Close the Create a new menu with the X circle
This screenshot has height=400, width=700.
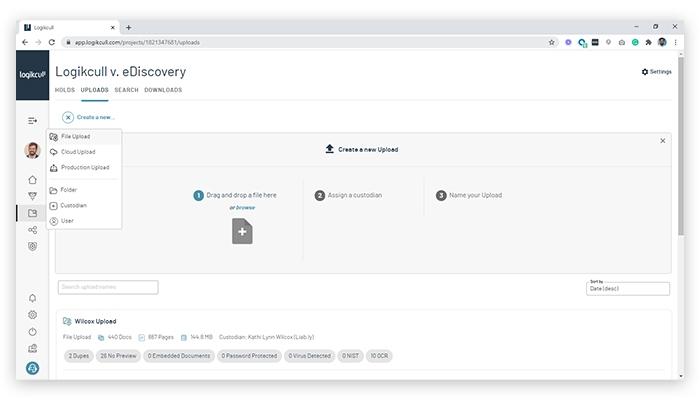pyautogui.click(x=68, y=117)
